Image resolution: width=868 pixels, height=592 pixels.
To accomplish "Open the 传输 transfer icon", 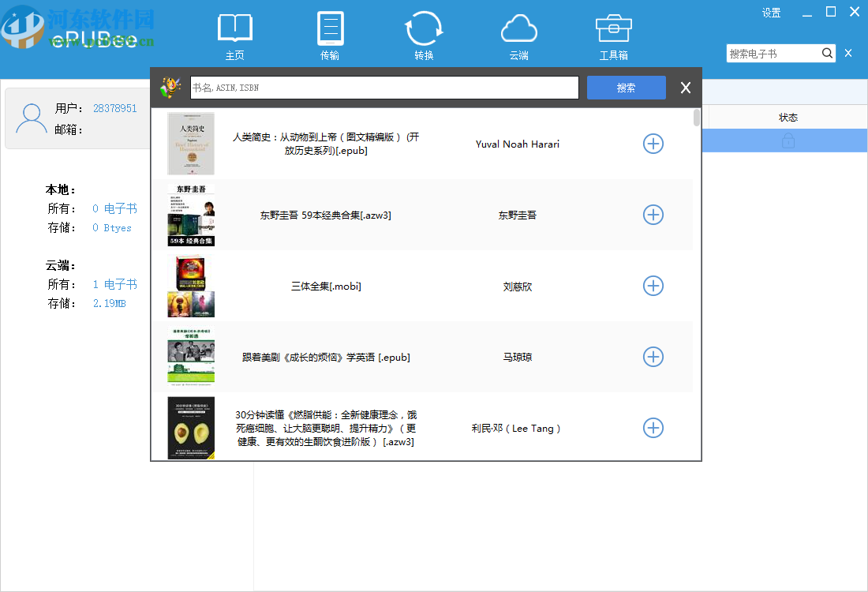I will 330,36.
